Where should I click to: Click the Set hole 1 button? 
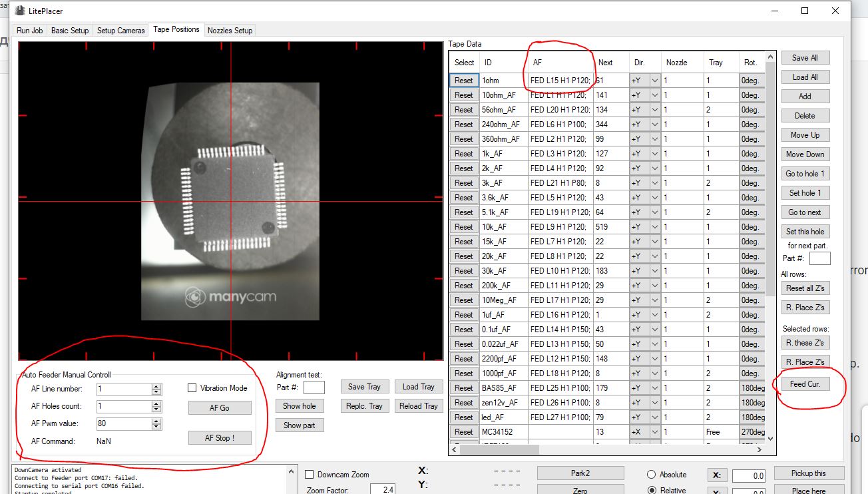click(805, 193)
